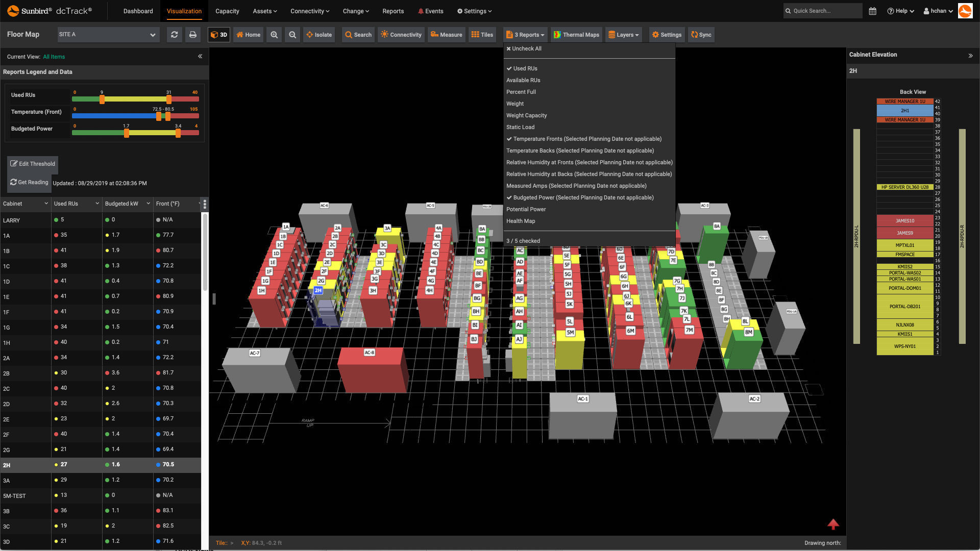This screenshot has height=551, width=980.
Task: Toggle the 3D view button
Action: pyautogui.click(x=219, y=35)
